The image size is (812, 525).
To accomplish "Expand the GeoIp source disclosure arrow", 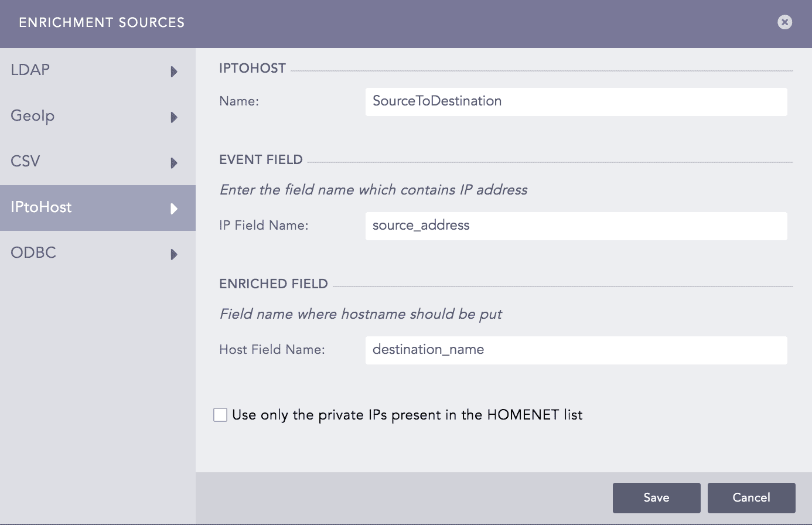I will 173,117.
